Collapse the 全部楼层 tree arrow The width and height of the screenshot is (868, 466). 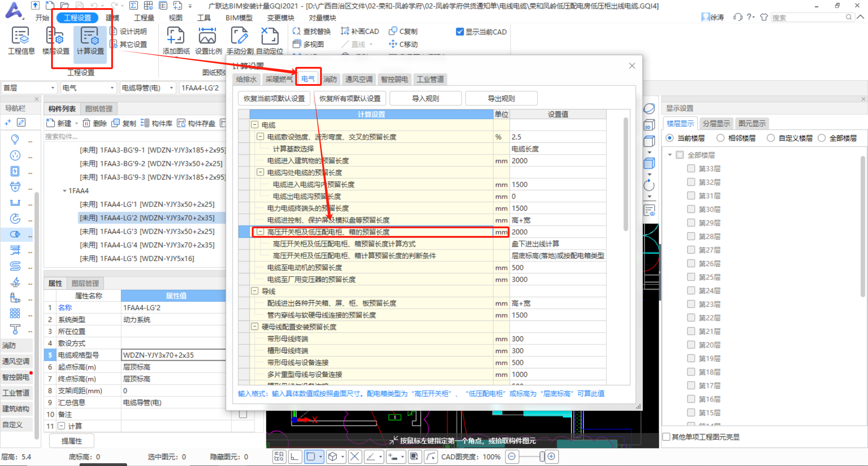[x=670, y=155]
